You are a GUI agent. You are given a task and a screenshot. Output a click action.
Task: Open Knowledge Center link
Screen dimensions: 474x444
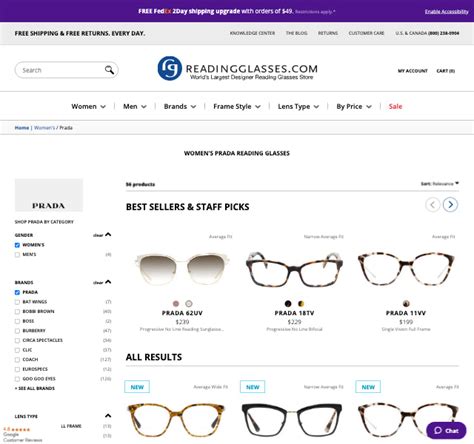click(252, 33)
